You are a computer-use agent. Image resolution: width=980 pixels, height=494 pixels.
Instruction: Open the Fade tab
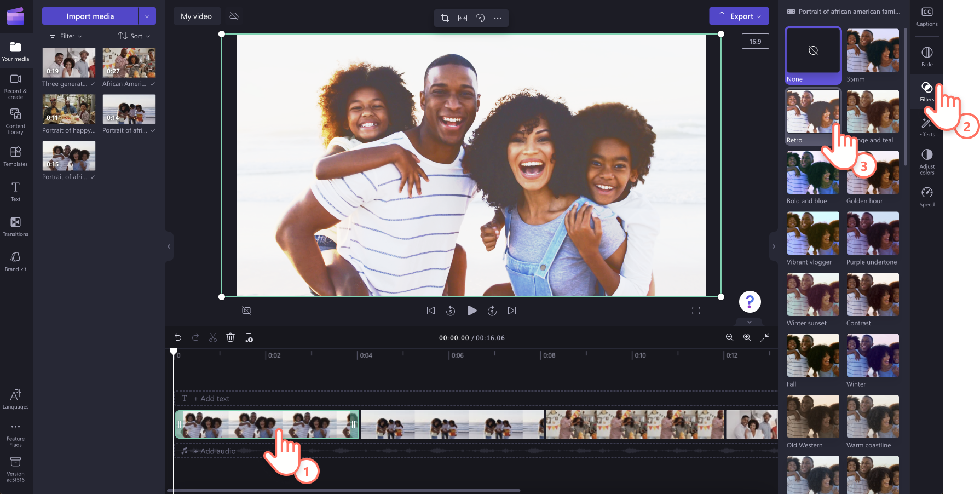[927, 56]
